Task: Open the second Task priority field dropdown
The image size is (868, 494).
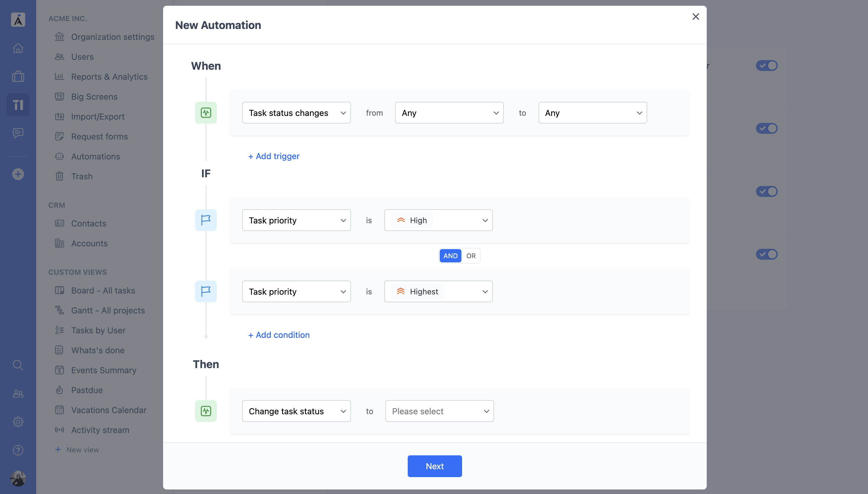Action: [x=296, y=291]
